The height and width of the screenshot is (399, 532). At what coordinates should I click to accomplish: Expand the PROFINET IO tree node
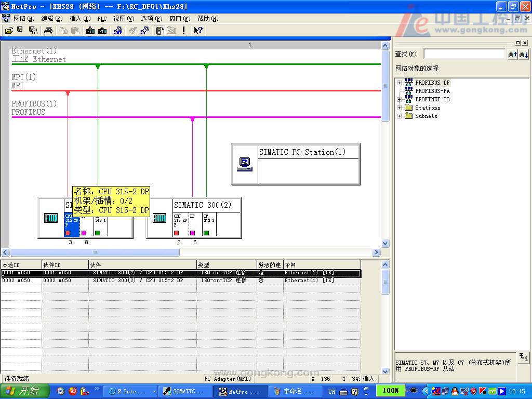400,99
